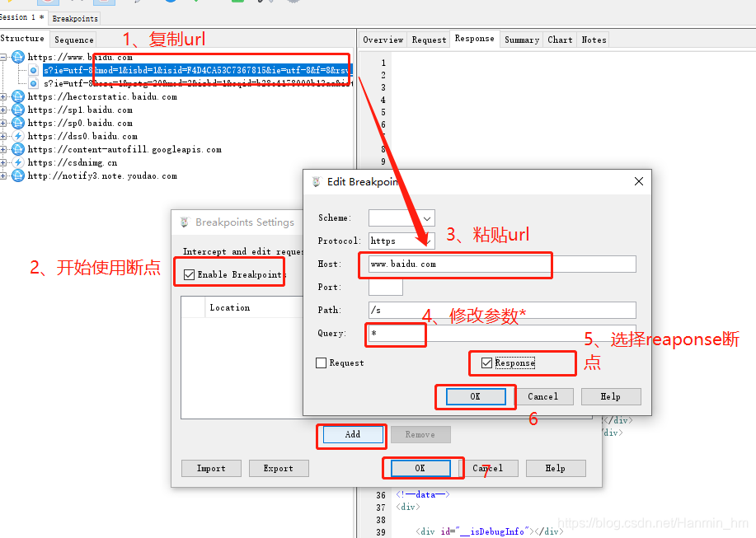Click OK in Breakpoints Settings dialog

click(x=420, y=468)
